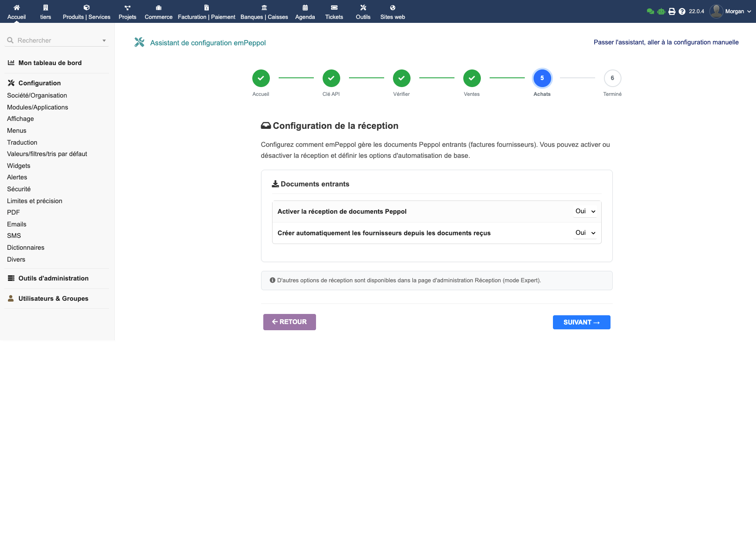Viewport: 756px width, 536px height.
Task: Open the Agenda menu
Action: pyautogui.click(x=305, y=11)
